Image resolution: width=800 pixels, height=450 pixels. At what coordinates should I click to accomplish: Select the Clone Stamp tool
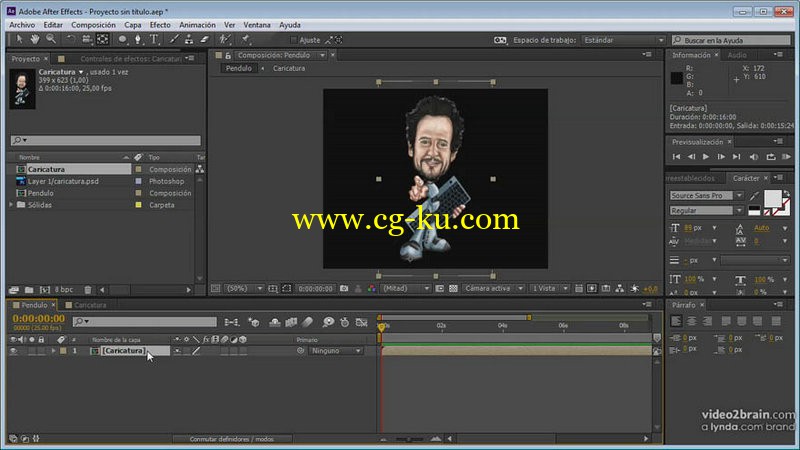coord(189,39)
